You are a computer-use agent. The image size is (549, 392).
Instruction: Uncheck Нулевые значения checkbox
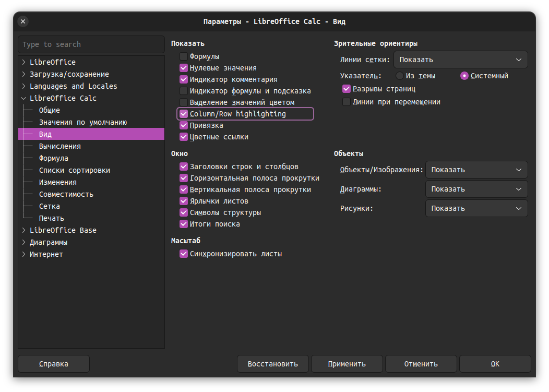(184, 68)
